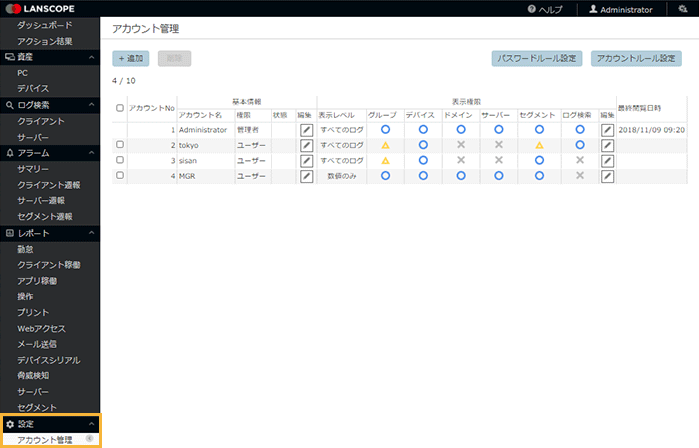This screenshot has height=448, width=699.
Task: Edit basic info for tokyo account
Action: pyautogui.click(x=307, y=145)
